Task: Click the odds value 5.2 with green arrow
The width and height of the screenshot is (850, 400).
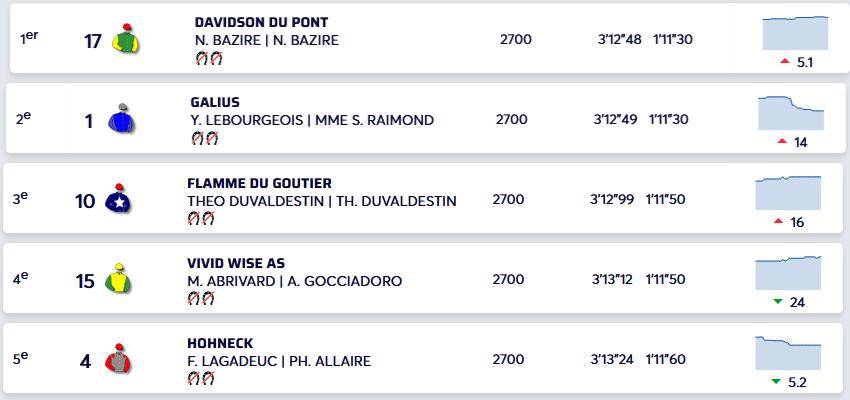Action: pos(789,382)
